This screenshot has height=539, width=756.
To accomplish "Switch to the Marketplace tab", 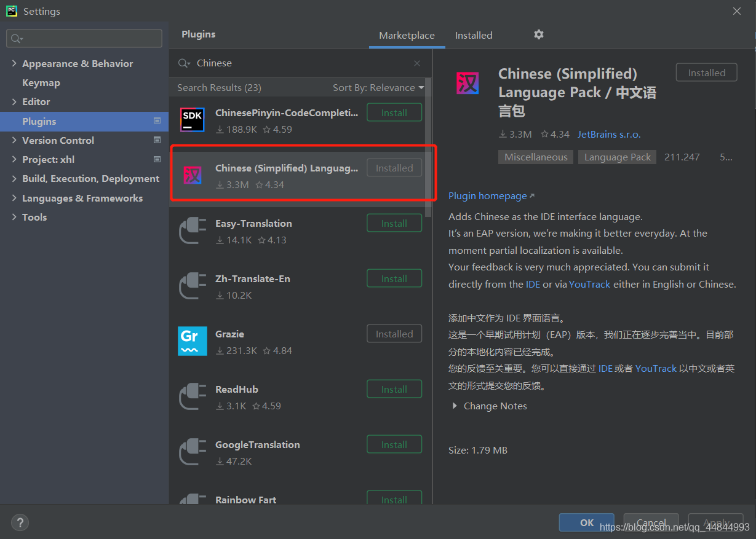I will click(x=407, y=36).
